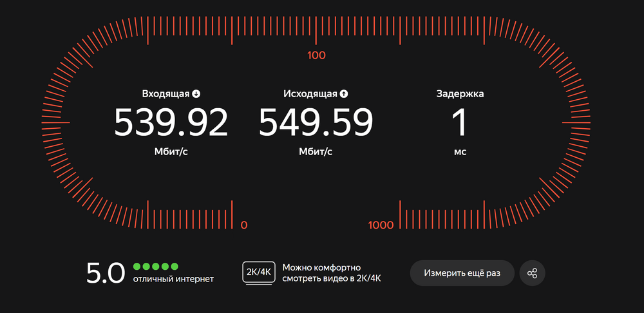
Task: Click the download arrow icon beside Входящая
Action: point(196,93)
